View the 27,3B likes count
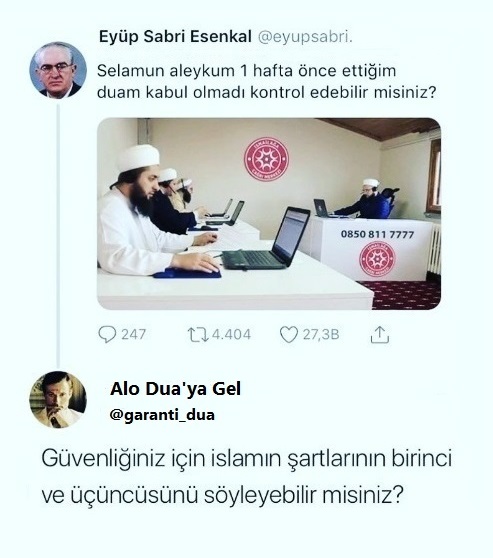 [321, 335]
